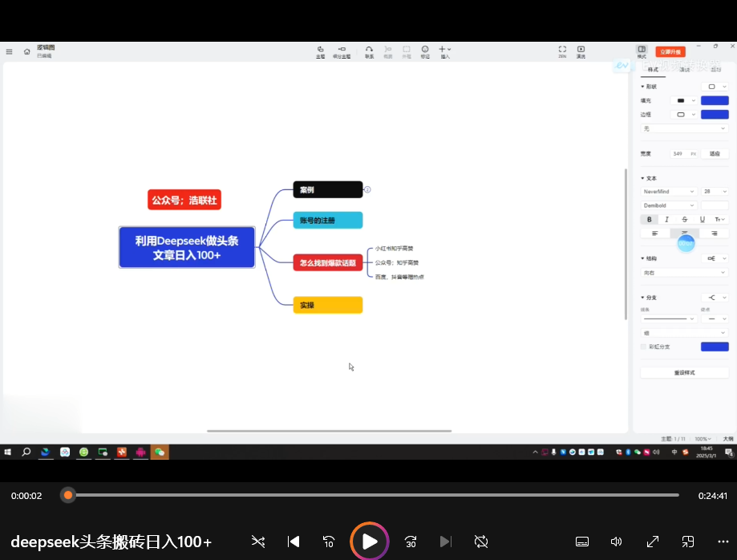The height and width of the screenshot is (560, 737).
Task: Select the yellow 实操 topic node
Action: coord(328,305)
